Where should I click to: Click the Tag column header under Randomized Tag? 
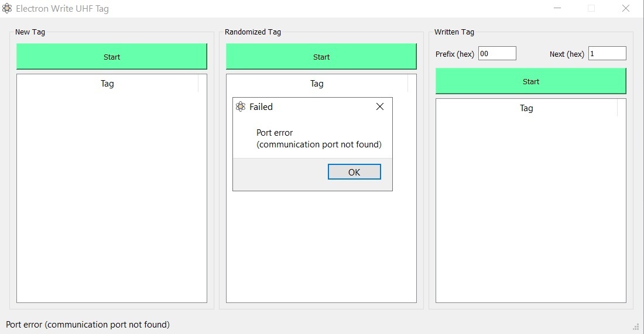(x=317, y=84)
